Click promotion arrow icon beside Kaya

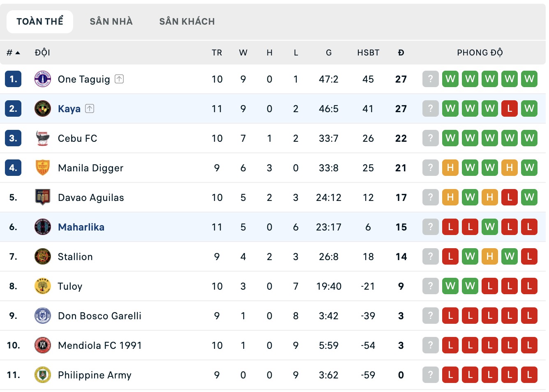click(90, 108)
